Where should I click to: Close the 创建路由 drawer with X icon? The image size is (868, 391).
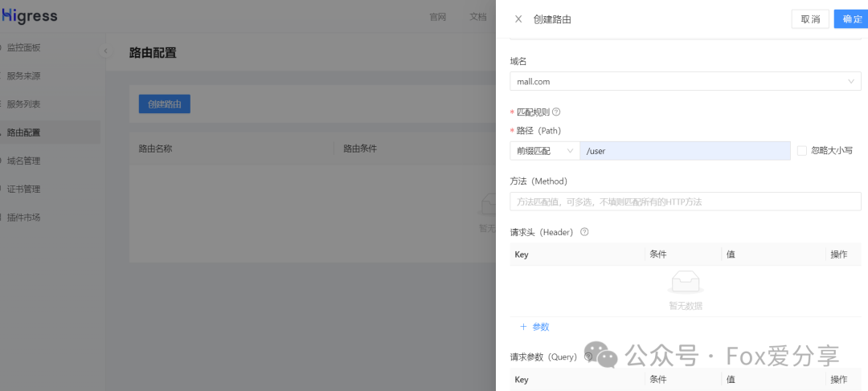[x=518, y=19]
